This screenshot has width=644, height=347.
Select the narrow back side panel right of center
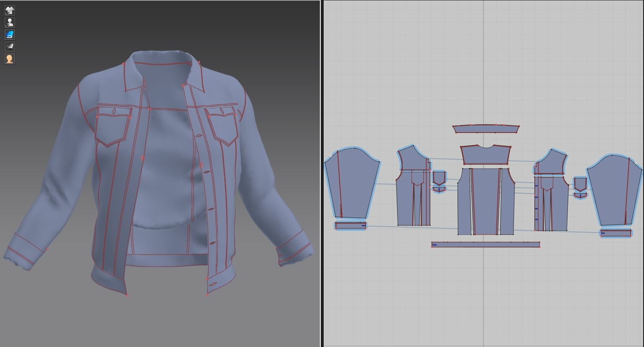coord(507,202)
